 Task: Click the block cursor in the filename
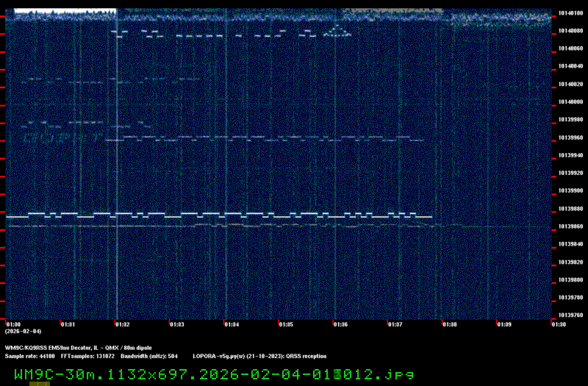point(337,374)
